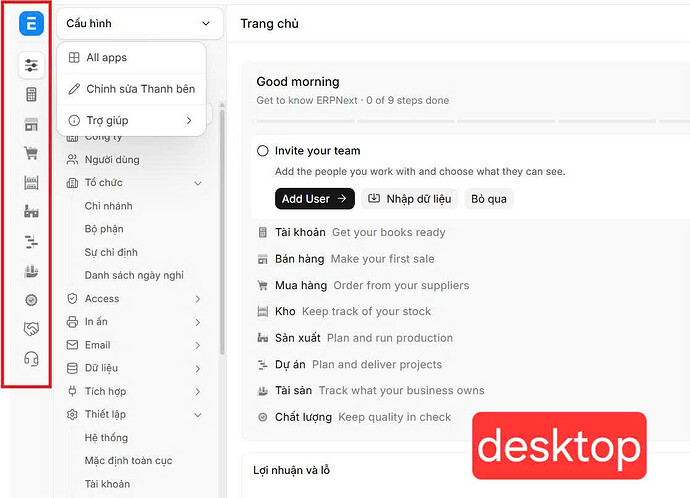690x498 pixels.
Task: Click the Tích hợp plug icon
Action: (72, 391)
